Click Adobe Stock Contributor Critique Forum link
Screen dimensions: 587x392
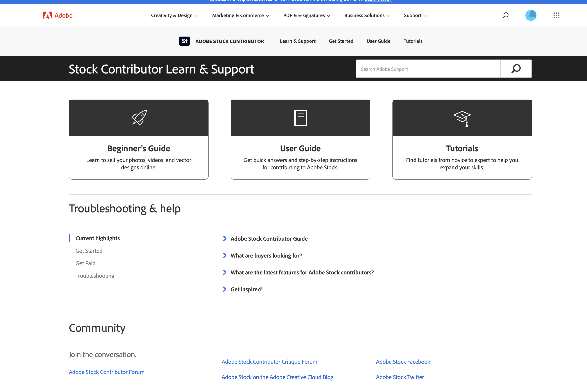[x=269, y=361]
